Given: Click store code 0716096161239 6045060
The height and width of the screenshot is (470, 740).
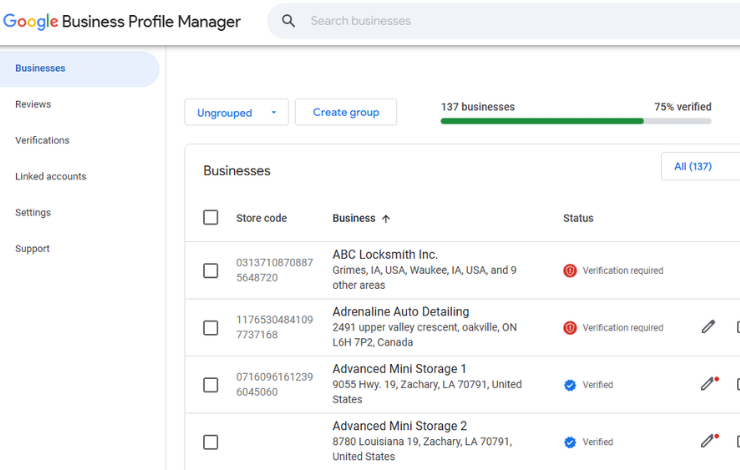Looking at the screenshot, I should [274, 384].
